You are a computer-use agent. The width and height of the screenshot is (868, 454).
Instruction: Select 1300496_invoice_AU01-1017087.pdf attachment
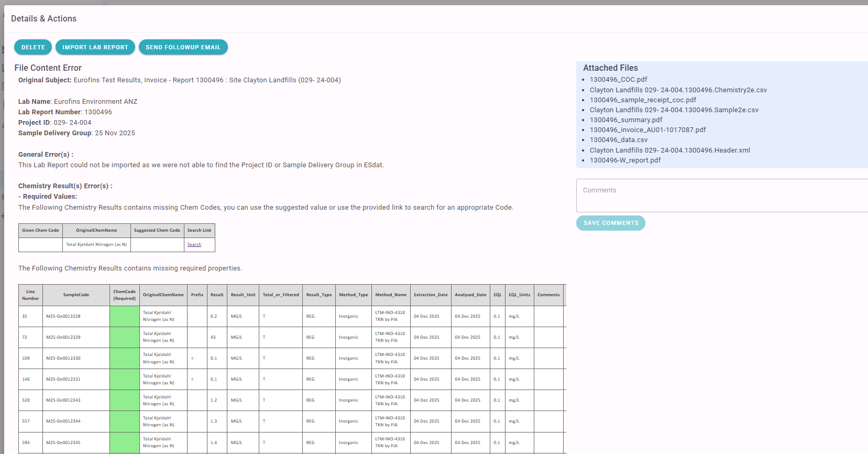pyautogui.click(x=648, y=130)
